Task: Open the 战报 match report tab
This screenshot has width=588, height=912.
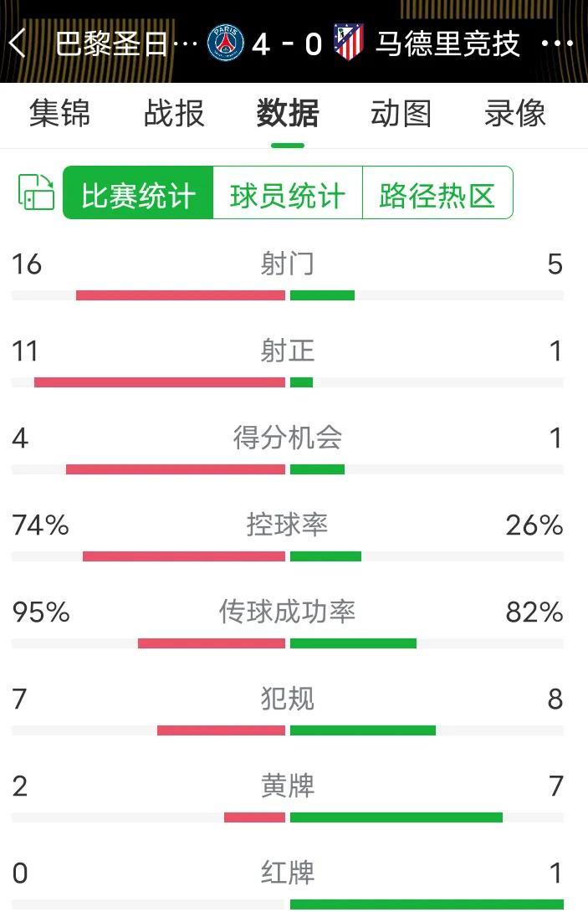Action: (x=174, y=113)
